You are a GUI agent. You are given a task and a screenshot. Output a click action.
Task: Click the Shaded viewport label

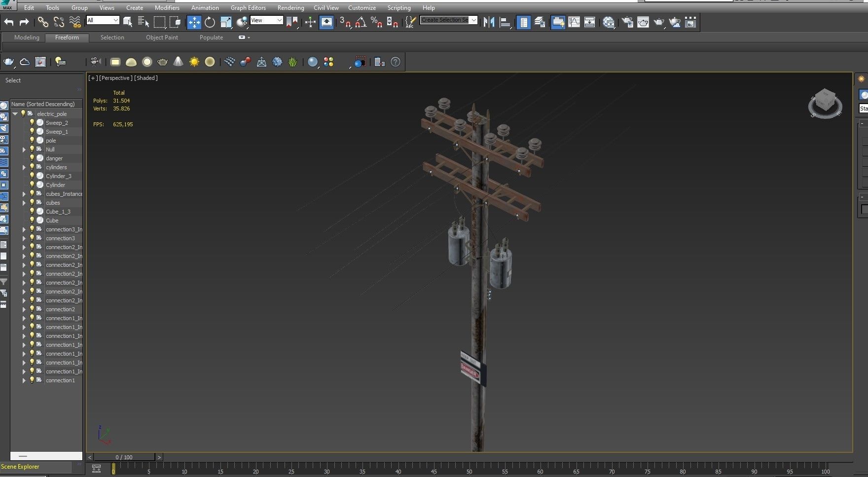[146, 78]
